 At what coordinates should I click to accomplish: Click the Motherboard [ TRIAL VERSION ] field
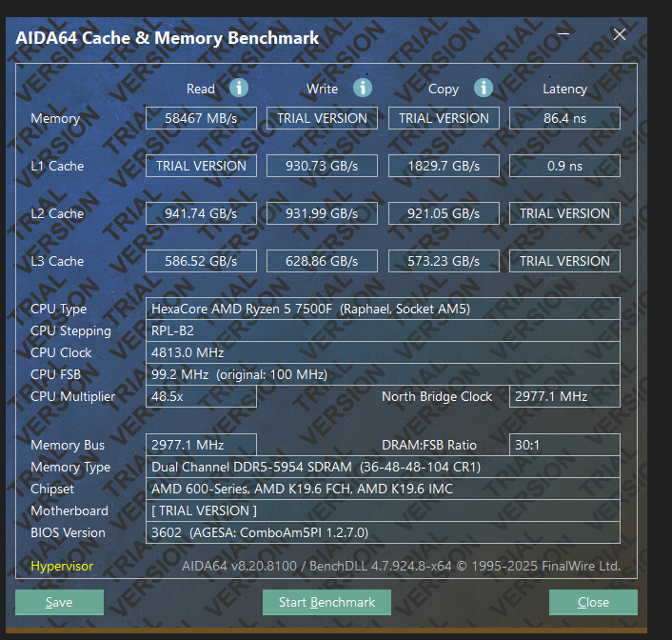[383, 510]
